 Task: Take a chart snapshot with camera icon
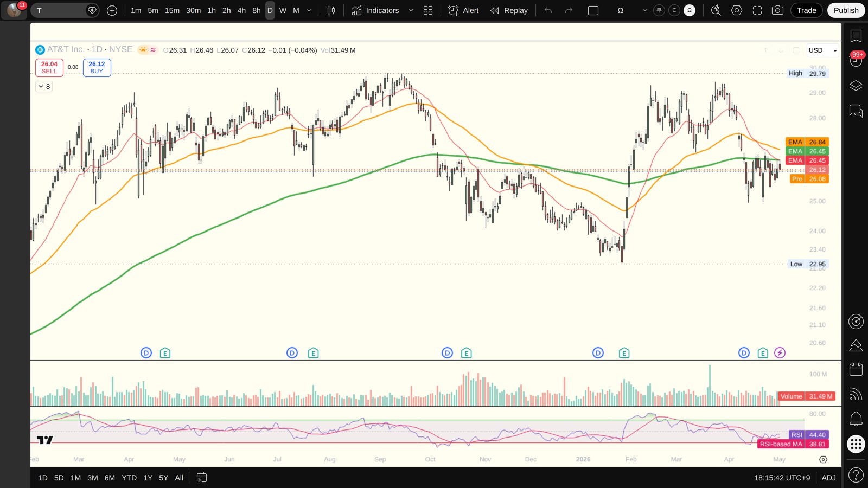(777, 10)
